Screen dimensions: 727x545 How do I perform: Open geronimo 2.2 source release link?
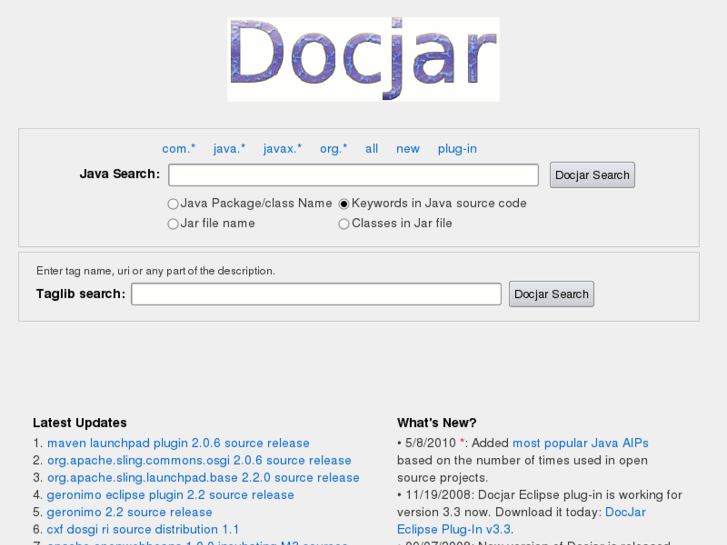click(129, 512)
